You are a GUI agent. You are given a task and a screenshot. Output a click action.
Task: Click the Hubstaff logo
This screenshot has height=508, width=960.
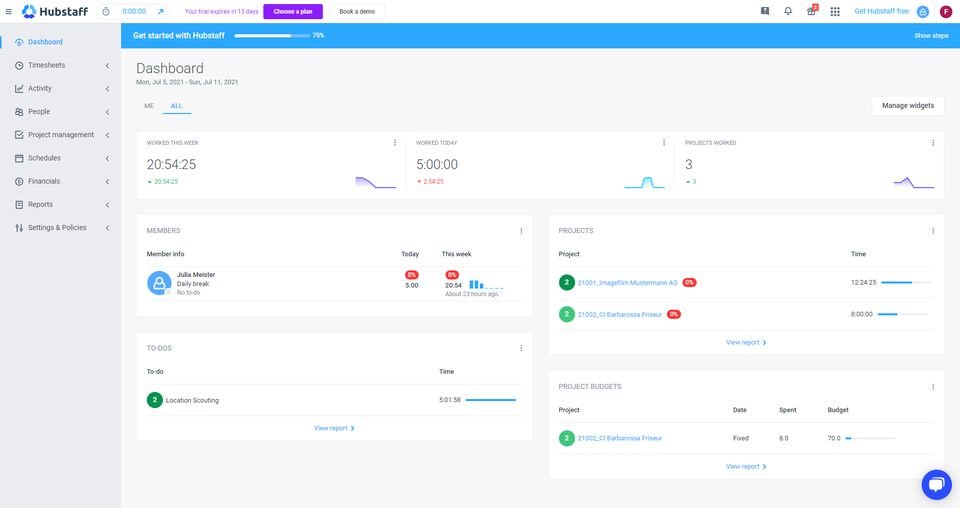[55, 11]
